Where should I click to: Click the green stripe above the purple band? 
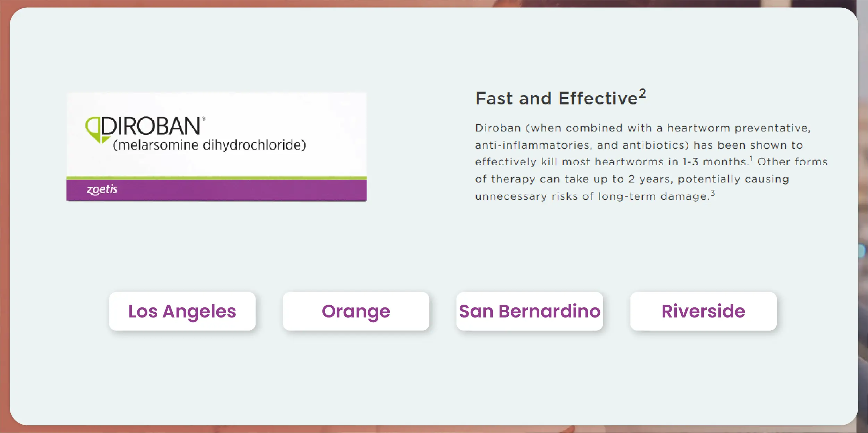point(217,178)
